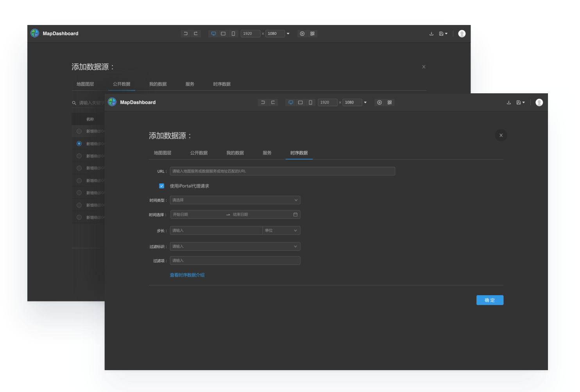The image size is (580, 392).
Task: Click the save icon near the avatar
Action: [x=519, y=102]
